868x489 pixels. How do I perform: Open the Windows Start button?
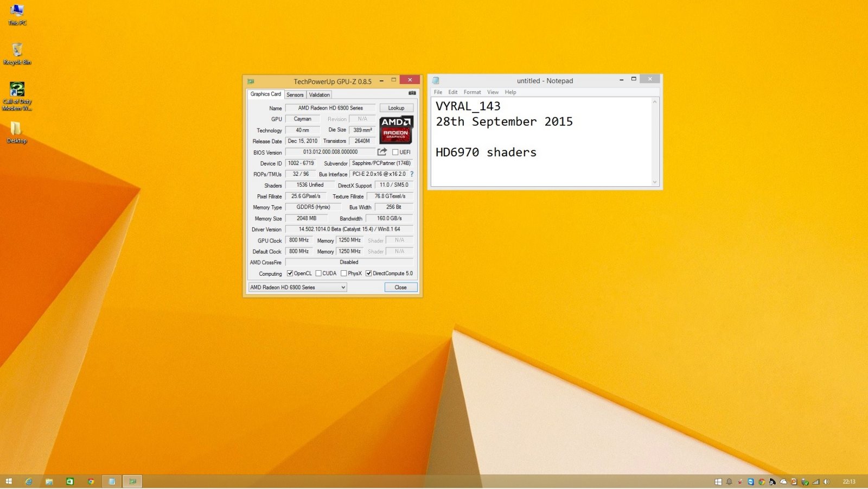click(9, 481)
